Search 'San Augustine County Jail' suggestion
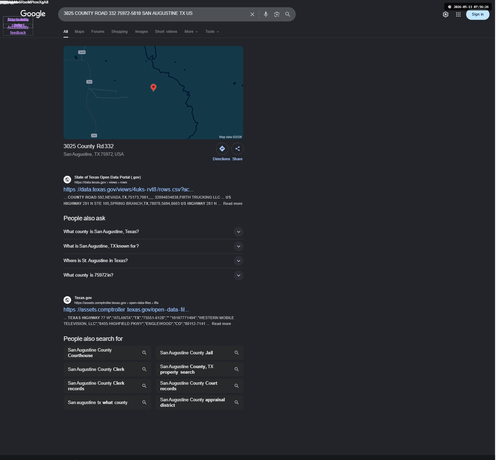The width and height of the screenshot is (500, 460). (x=199, y=353)
